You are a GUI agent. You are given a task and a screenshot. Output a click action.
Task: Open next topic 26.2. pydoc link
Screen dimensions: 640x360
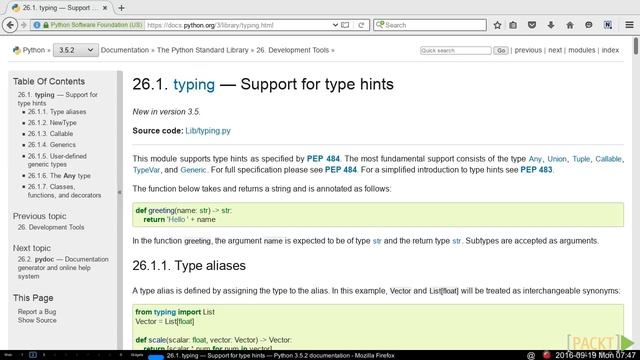pyautogui.click(x=63, y=268)
